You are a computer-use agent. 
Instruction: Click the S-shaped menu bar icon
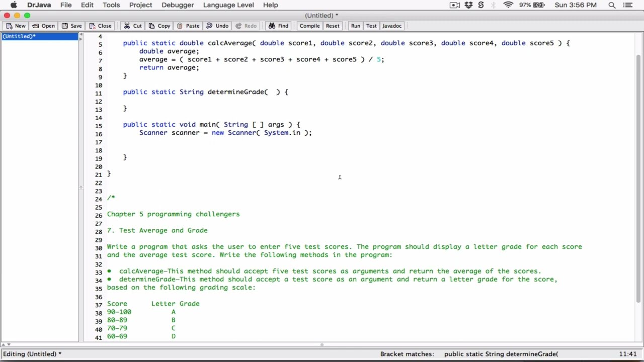pos(481,5)
